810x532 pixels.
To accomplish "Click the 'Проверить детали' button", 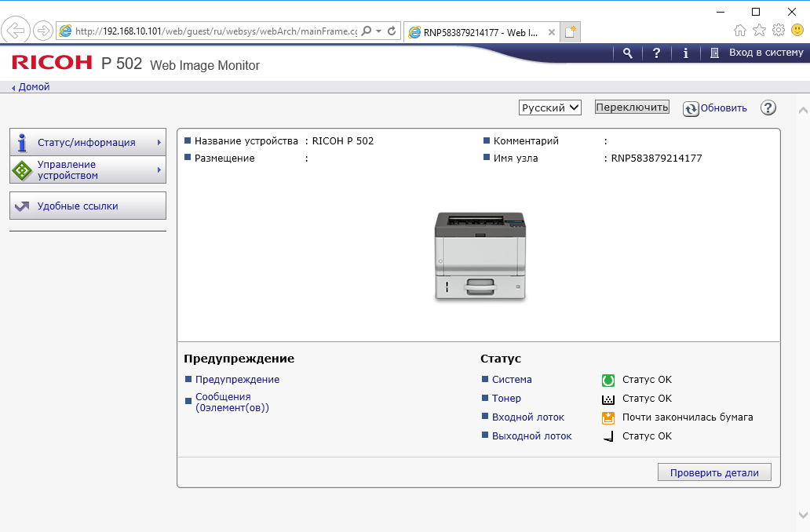I will [714, 472].
